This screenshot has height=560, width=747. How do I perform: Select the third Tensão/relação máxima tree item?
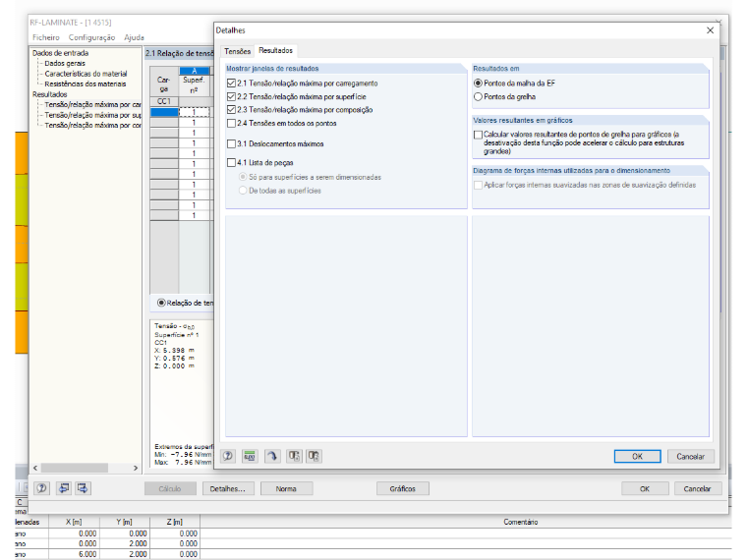pyautogui.click(x=93, y=125)
